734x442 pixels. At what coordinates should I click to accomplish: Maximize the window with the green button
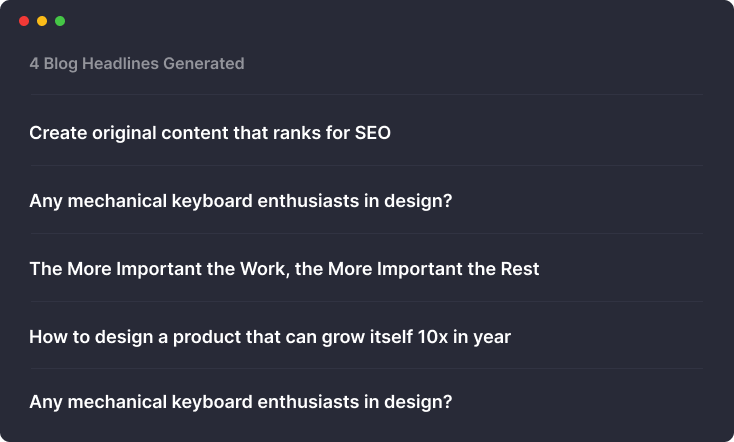tap(60, 21)
